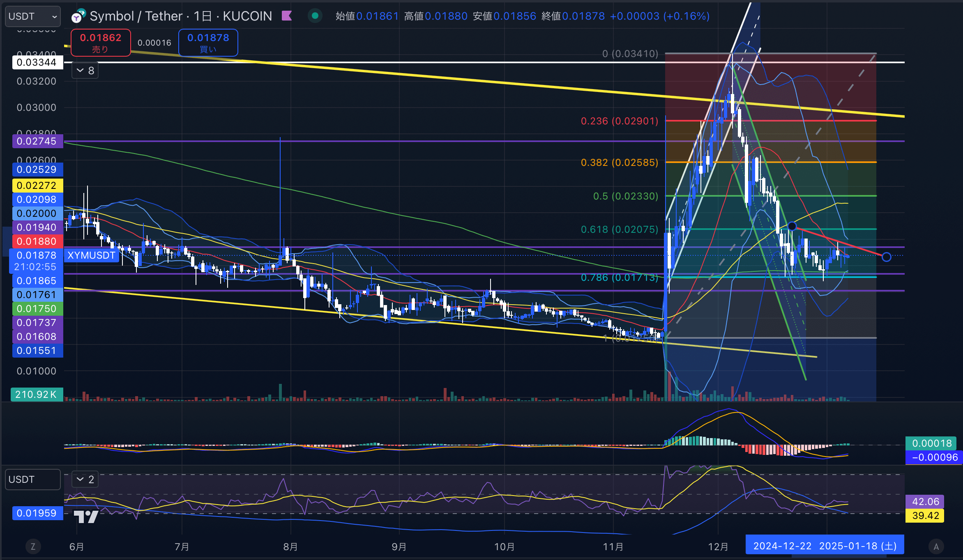Click the 0.786 (0.01713) Fibonacci level label
The height and width of the screenshot is (560, 963).
tap(620, 278)
